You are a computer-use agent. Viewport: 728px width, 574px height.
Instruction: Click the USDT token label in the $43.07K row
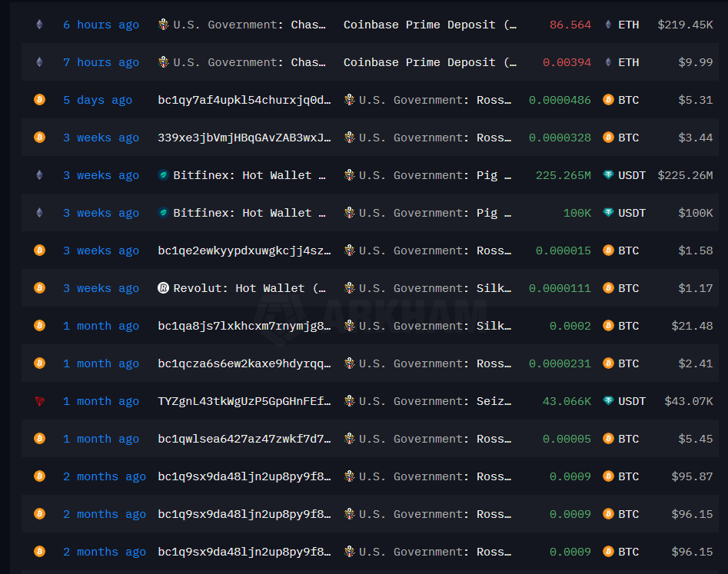(x=632, y=401)
